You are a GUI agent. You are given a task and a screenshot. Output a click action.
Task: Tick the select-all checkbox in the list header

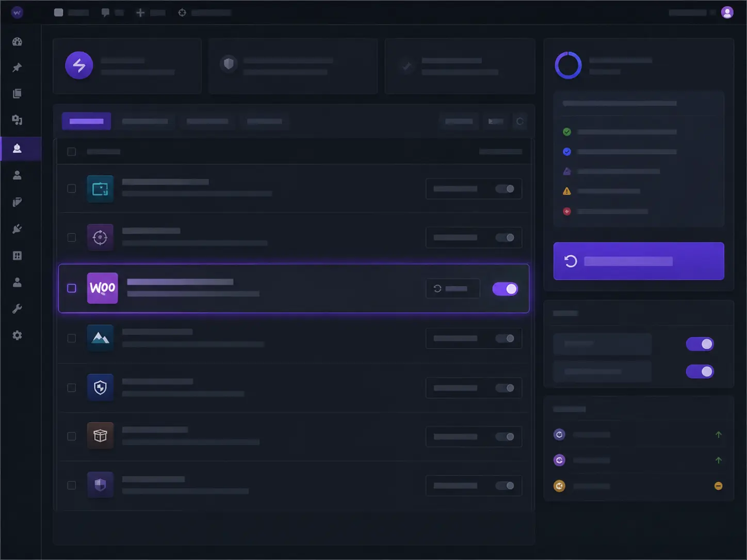(72, 152)
